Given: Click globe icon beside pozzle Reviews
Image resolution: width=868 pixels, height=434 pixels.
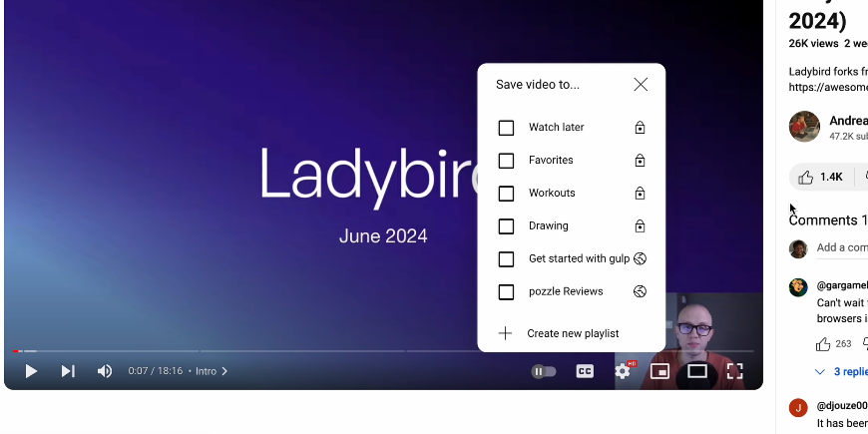Looking at the screenshot, I should [x=640, y=291].
